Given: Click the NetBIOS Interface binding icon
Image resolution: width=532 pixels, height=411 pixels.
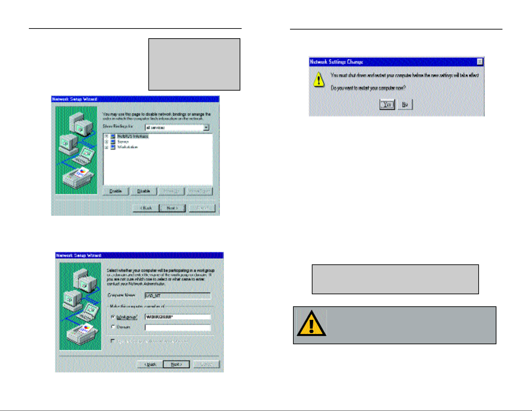Looking at the screenshot, I should pyautogui.click(x=113, y=136).
